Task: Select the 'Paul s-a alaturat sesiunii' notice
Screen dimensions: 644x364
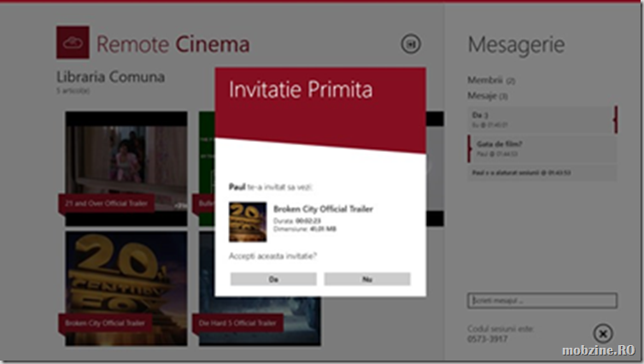Action: [x=542, y=173]
